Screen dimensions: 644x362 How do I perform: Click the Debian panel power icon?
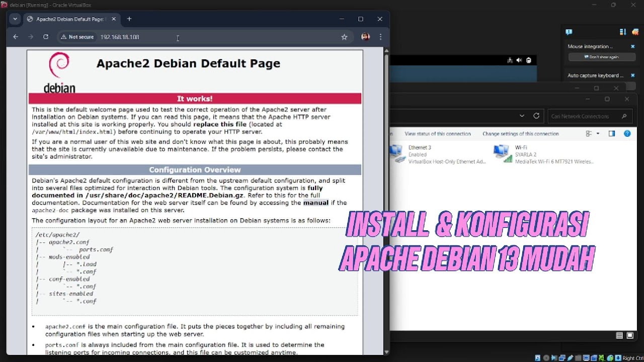click(x=529, y=60)
